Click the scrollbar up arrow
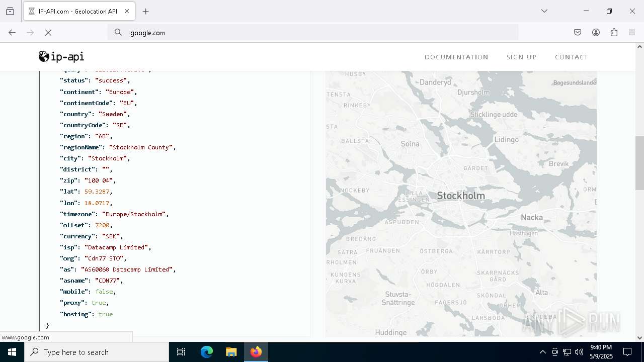The width and height of the screenshot is (644, 362). (639, 47)
